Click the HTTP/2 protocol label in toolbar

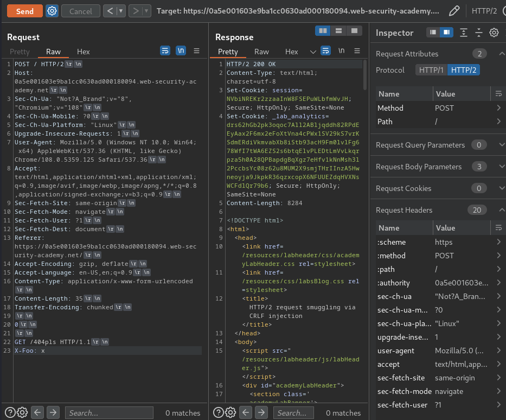pyautogui.click(x=484, y=11)
